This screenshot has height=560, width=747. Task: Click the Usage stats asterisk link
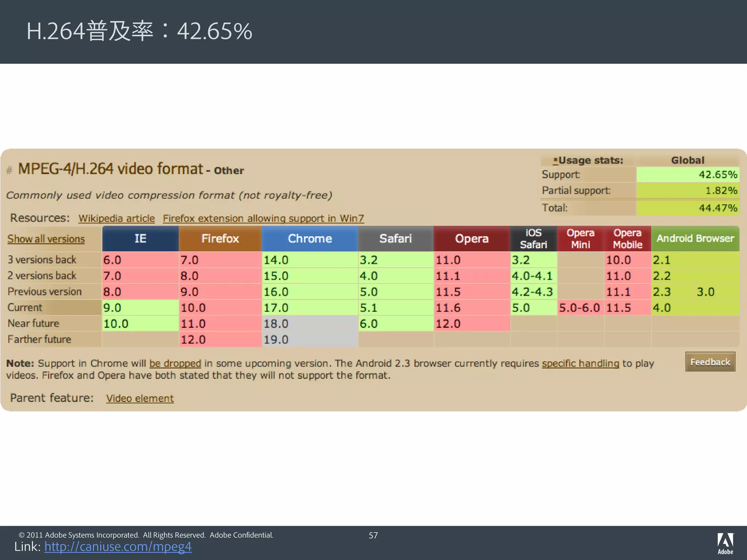556,160
